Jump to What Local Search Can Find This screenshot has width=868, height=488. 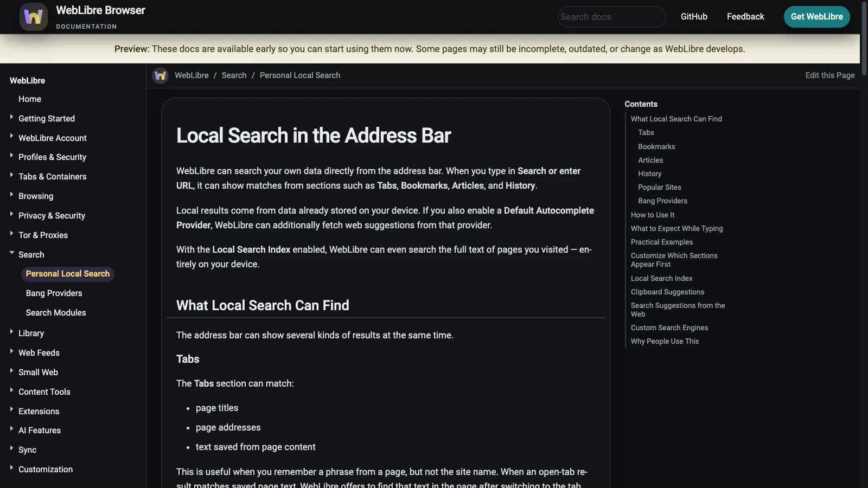(676, 119)
